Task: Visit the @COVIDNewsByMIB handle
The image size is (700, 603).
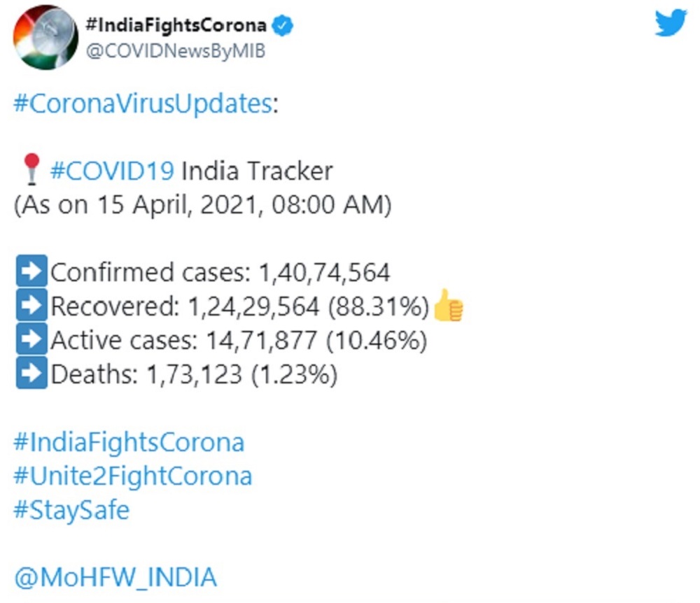Action: point(174,51)
